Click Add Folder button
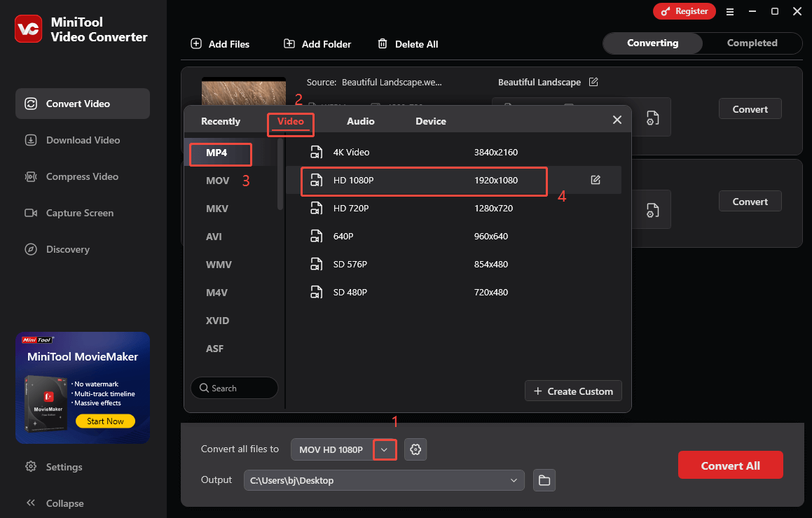 (x=317, y=44)
